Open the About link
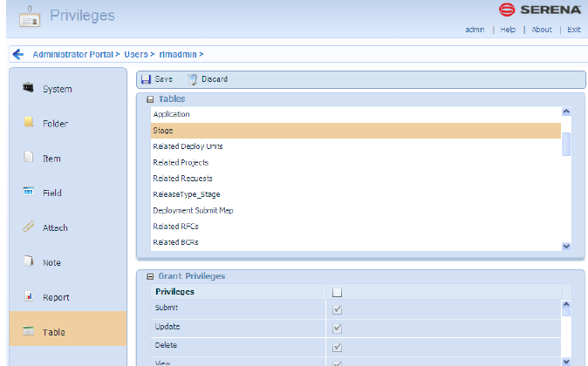The width and height of the screenshot is (588, 366). 542,30
